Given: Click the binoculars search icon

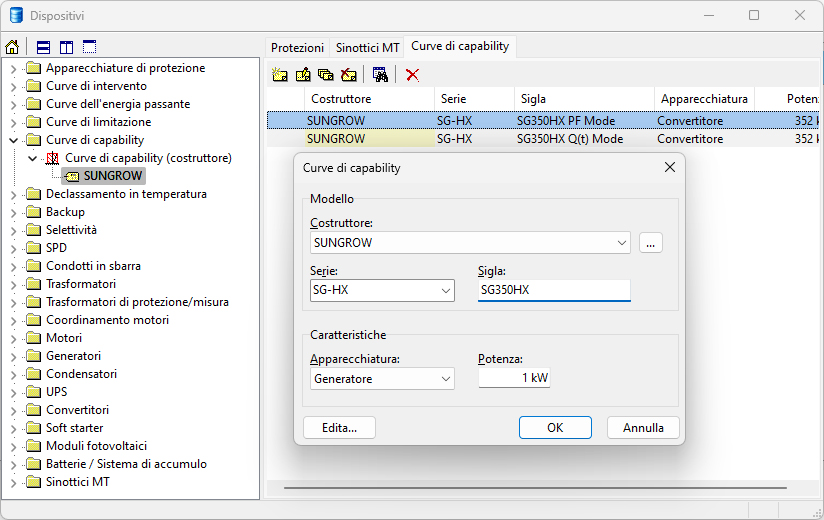Looking at the screenshot, I should (x=380, y=74).
